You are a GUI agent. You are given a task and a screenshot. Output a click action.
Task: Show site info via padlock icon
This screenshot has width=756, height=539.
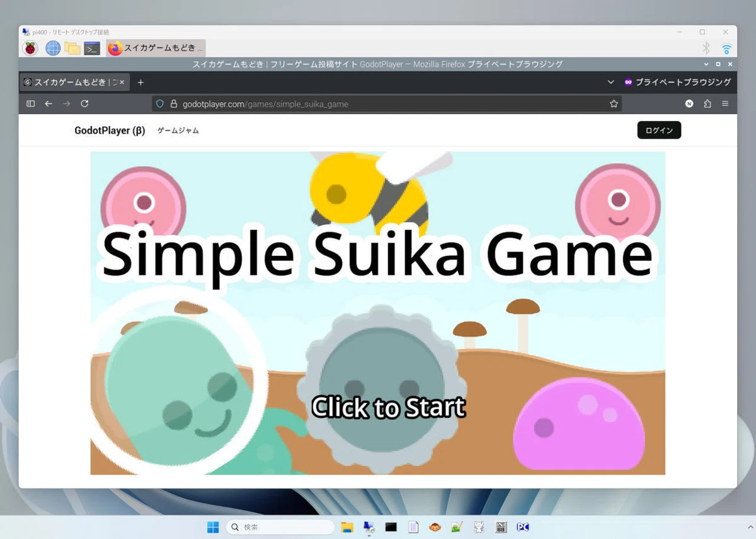tap(174, 104)
